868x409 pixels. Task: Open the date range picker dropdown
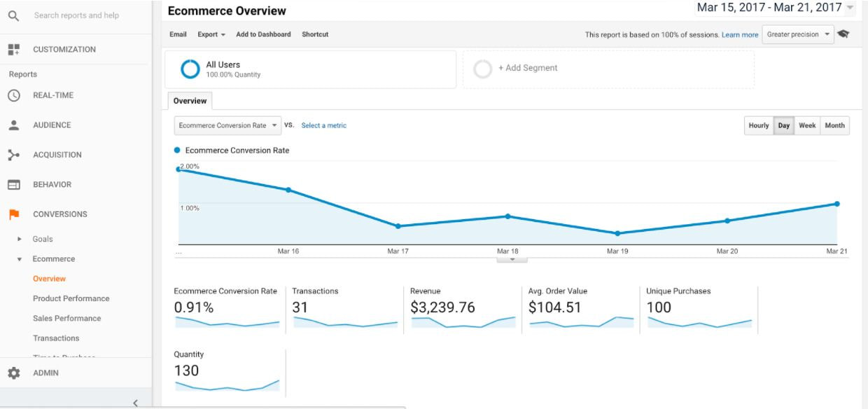tap(776, 8)
